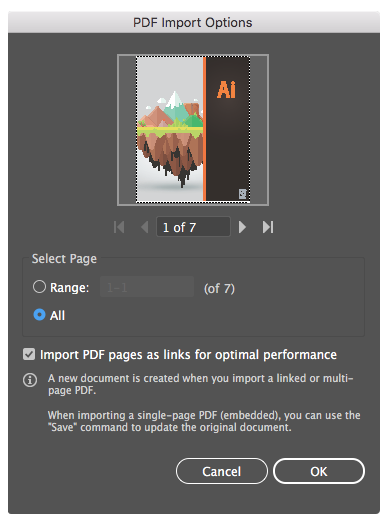Click the 'PDF Import Options' title text
390x523 pixels.
coord(193,23)
